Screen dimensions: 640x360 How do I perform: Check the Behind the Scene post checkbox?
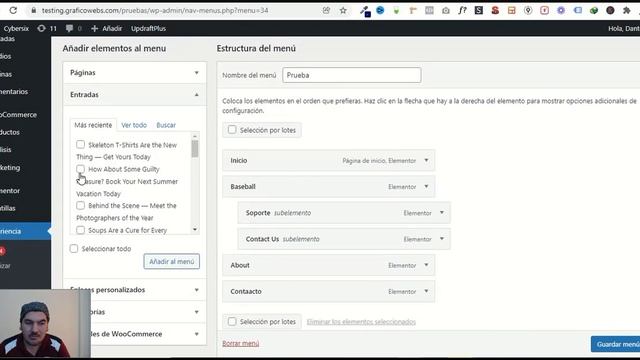pyautogui.click(x=80, y=205)
